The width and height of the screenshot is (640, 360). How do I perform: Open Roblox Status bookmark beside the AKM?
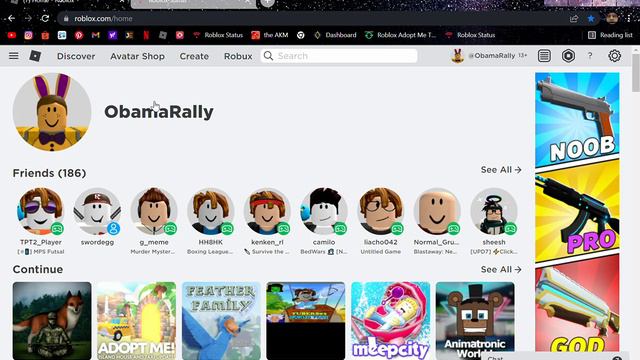pos(218,35)
